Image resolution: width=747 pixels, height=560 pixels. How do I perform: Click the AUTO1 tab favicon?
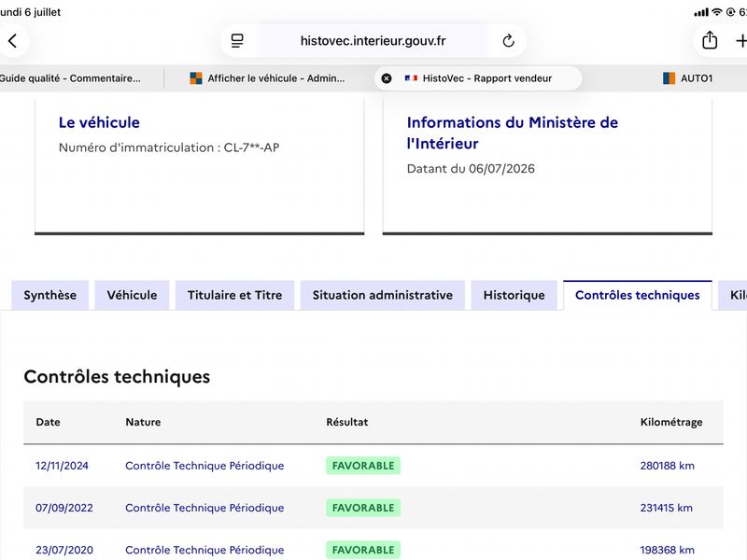[669, 78]
